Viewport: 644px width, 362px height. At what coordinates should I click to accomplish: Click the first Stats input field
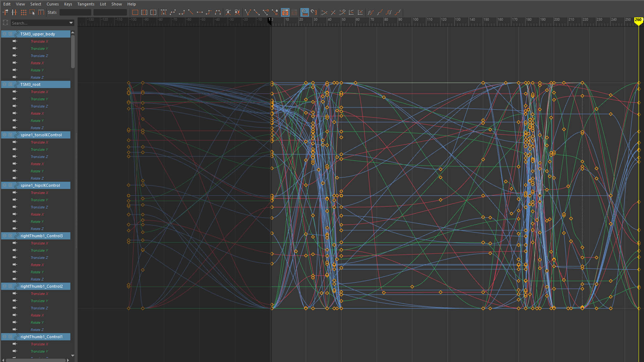(75, 12)
